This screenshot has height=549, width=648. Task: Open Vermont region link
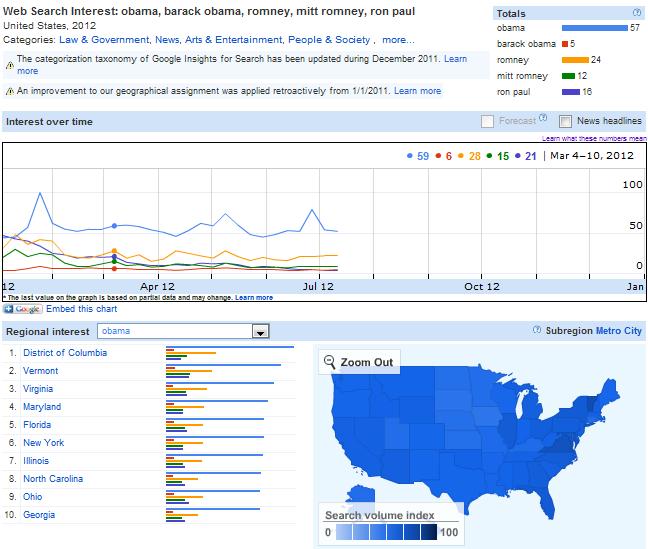point(40,371)
